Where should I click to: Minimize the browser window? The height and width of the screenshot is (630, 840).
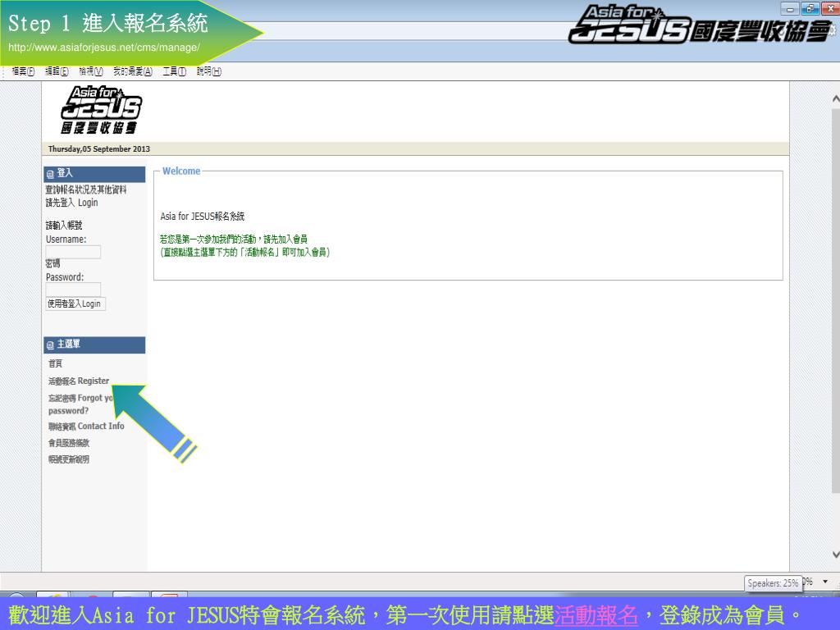point(790,9)
